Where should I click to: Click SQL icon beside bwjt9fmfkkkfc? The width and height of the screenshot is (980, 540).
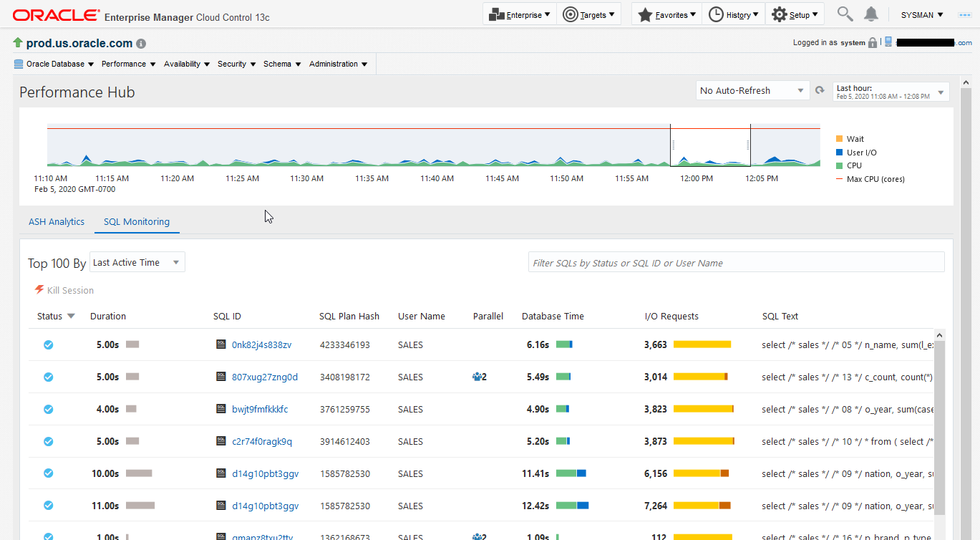[221, 409]
